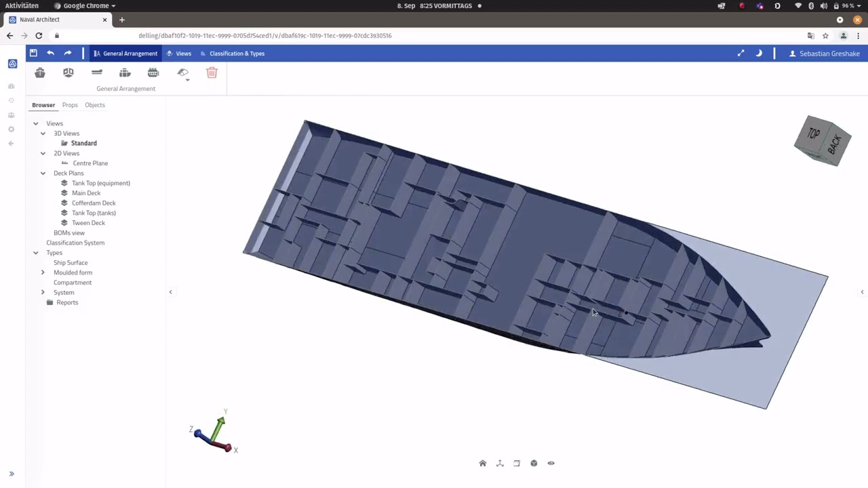Undo the last action
This screenshot has width=868, height=488.
50,53
